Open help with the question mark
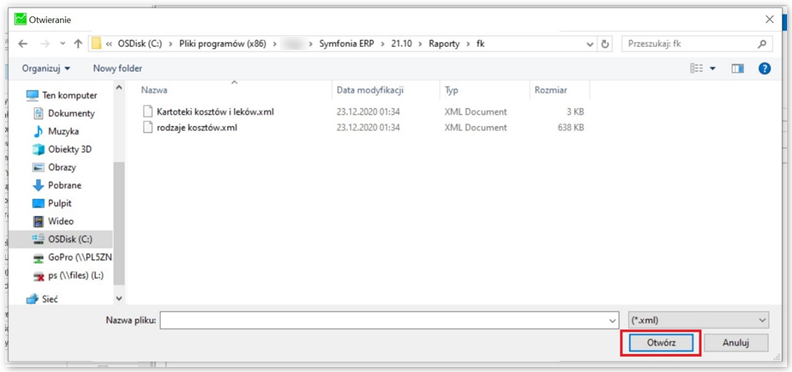792x372 pixels. coord(764,68)
